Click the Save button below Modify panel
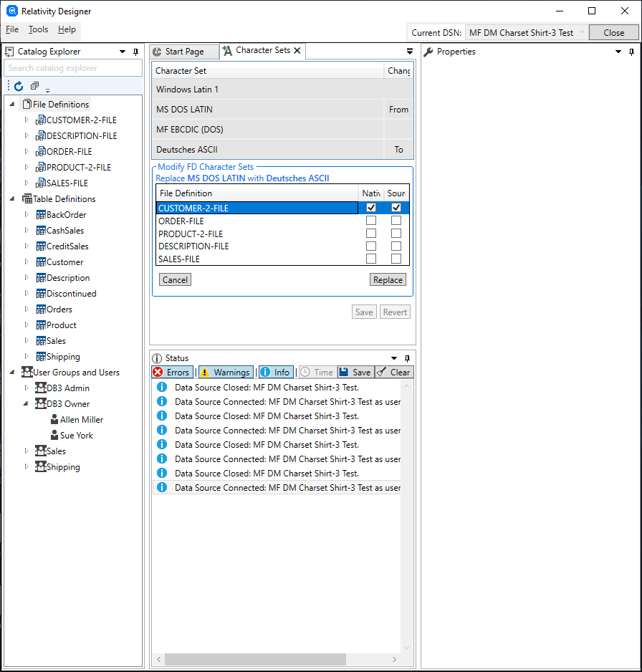The width and height of the screenshot is (642, 672). 364,312
